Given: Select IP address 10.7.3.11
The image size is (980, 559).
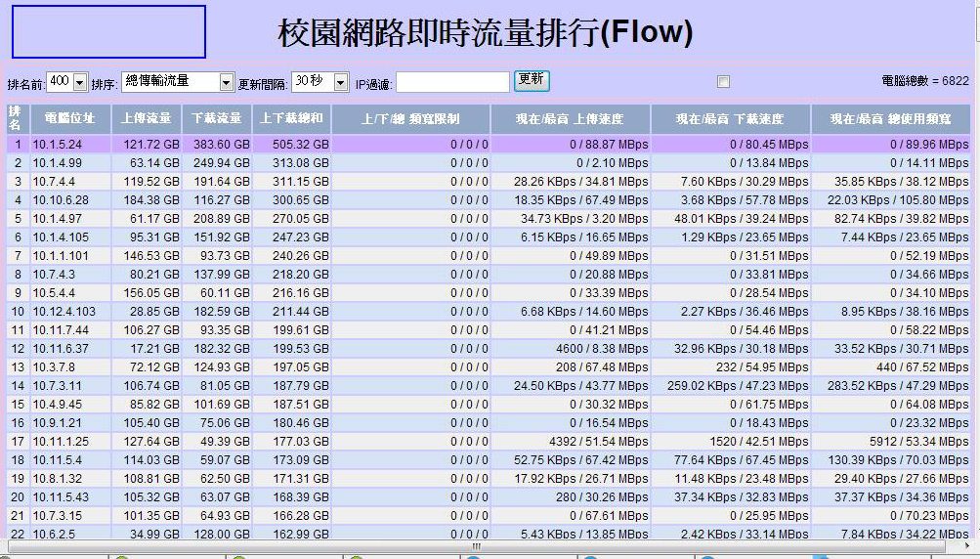Looking at the screenshot, I should point(57,386).
